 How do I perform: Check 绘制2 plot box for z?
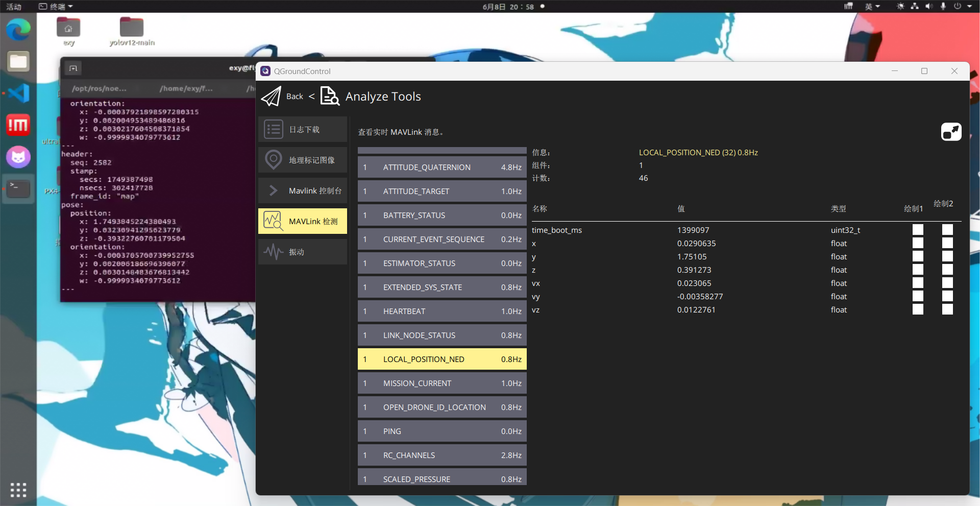pos(947,270)
